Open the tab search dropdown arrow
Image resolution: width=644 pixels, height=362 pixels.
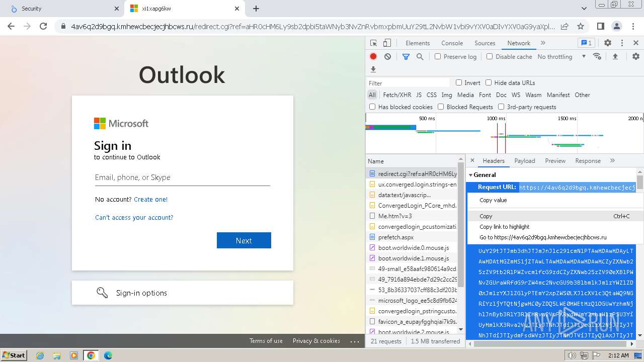(x=584, y=9)
